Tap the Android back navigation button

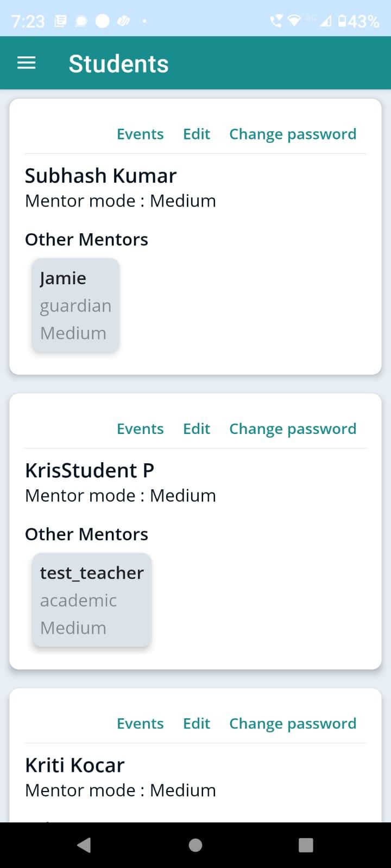(84, 845)
